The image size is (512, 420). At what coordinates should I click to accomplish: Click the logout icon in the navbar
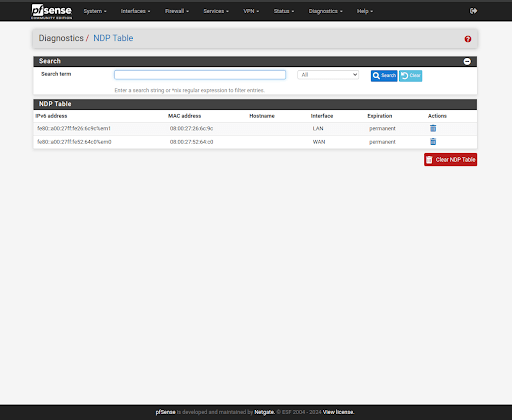(473, 11)
